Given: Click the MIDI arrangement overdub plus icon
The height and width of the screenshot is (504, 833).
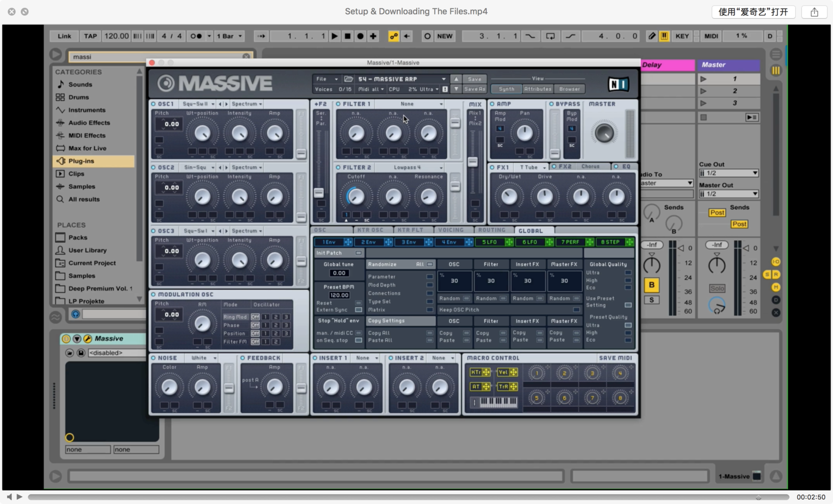Looking at the screenshot, I should pos(373,36).
